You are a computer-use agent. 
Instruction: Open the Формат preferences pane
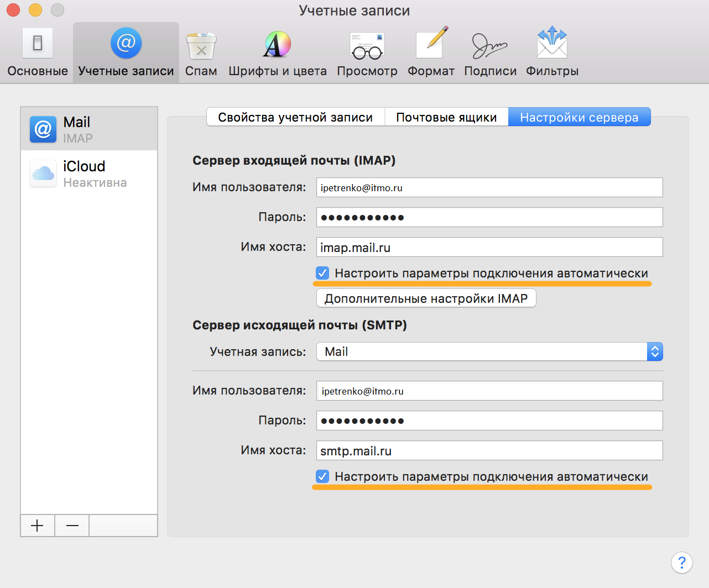click(x=431, y=53)
